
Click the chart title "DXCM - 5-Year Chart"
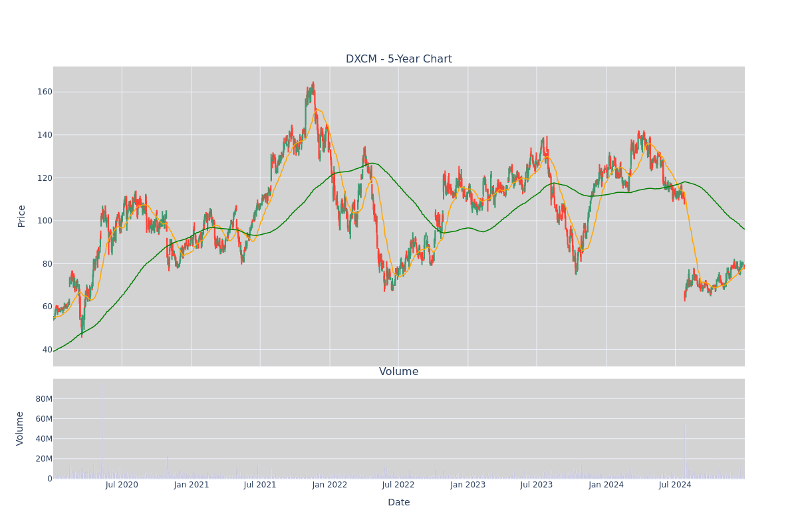[398, 59]
